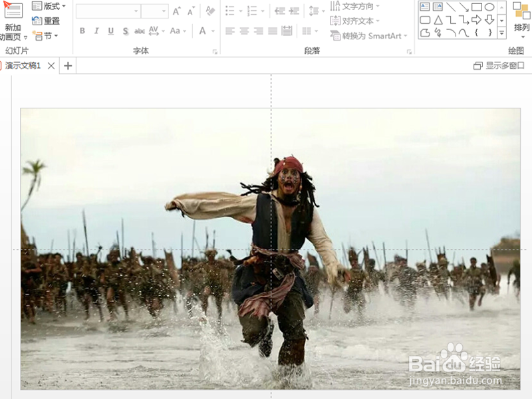
Task: Select the right block arrow shape
Action: pyautogui.click(x=476, y=20)
